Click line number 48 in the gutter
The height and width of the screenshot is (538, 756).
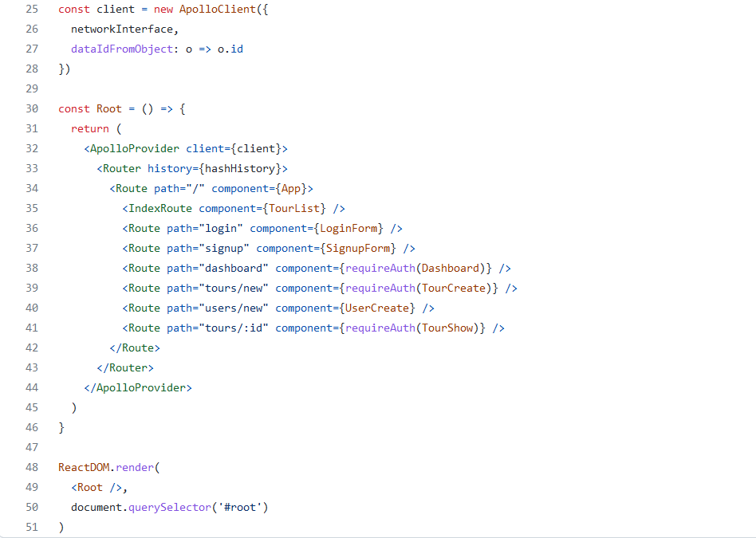[x=31, y=467]
